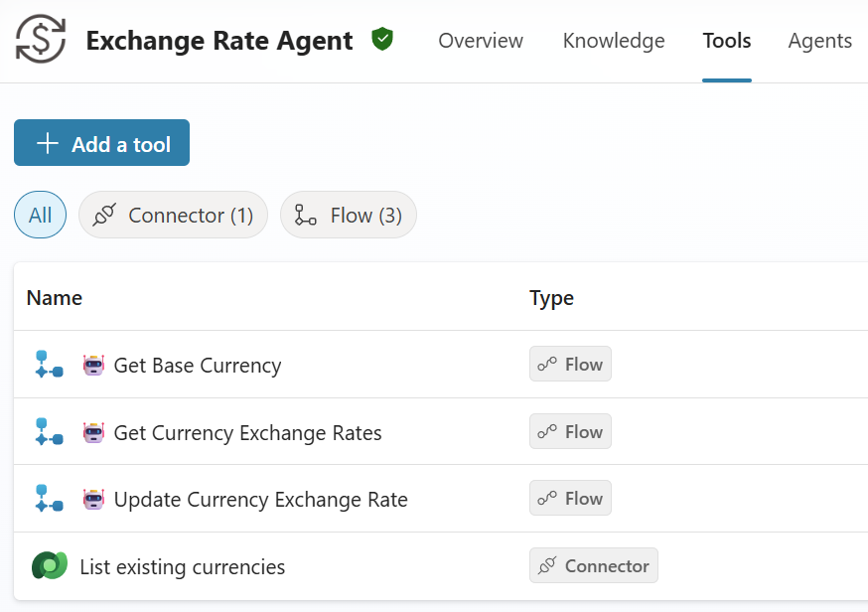
Task: Click the robot icon for Get Base Currency
Action: [93, 365]
